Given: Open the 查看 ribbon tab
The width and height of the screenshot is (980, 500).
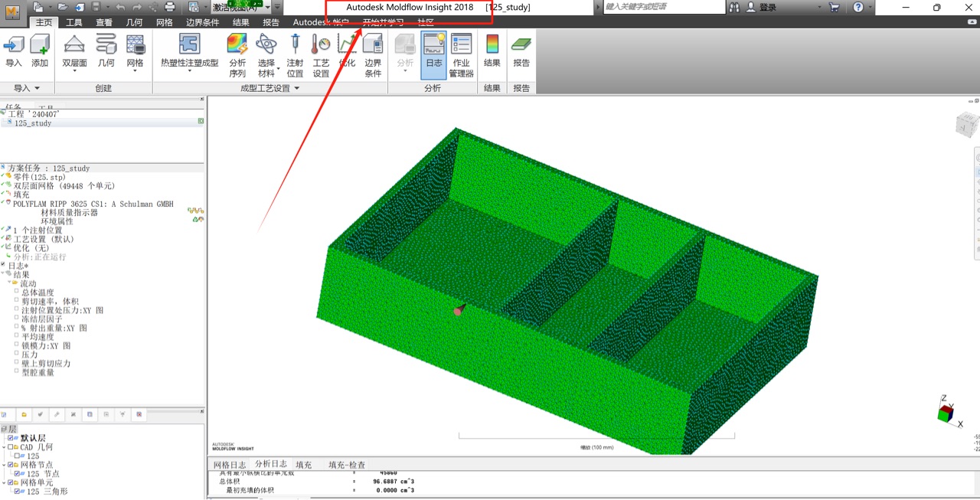Looking at the screenshot, I should coord(104,22).
